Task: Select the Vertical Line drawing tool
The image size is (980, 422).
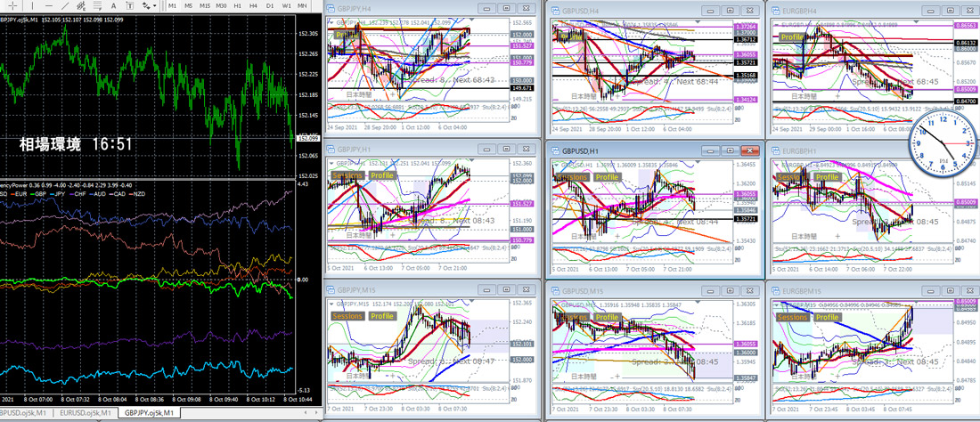Action: [32, 5]
